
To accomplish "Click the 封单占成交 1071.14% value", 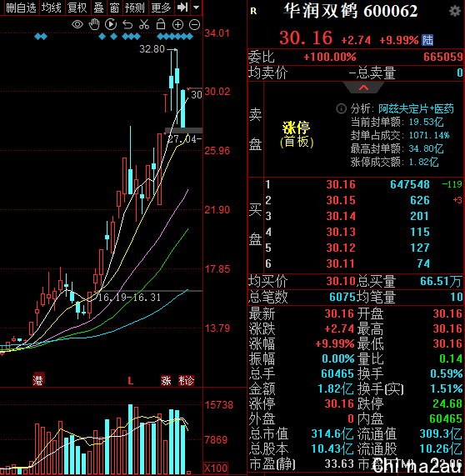I will click(x=429, y=135).
